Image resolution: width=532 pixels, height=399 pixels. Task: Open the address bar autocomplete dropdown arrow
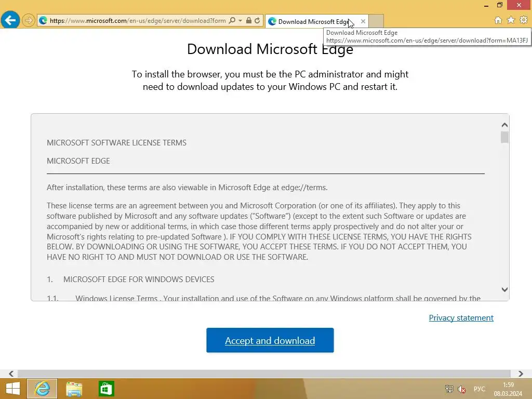[240, 20]
